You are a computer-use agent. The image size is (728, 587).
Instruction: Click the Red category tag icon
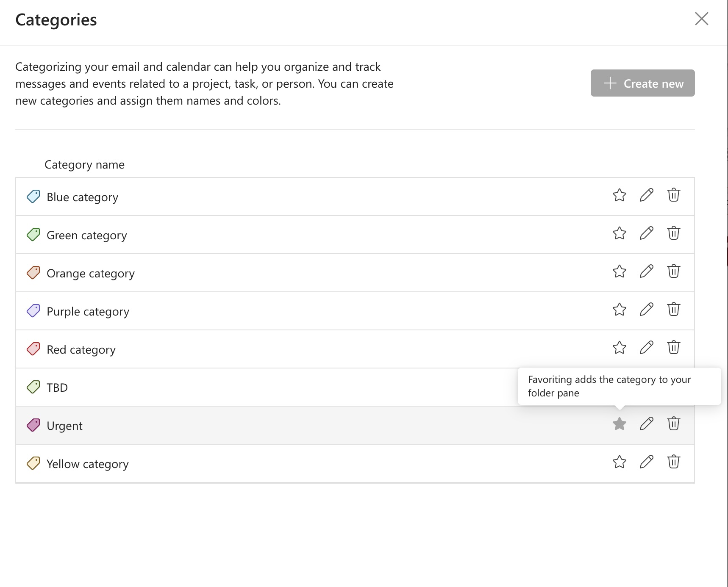33,349
